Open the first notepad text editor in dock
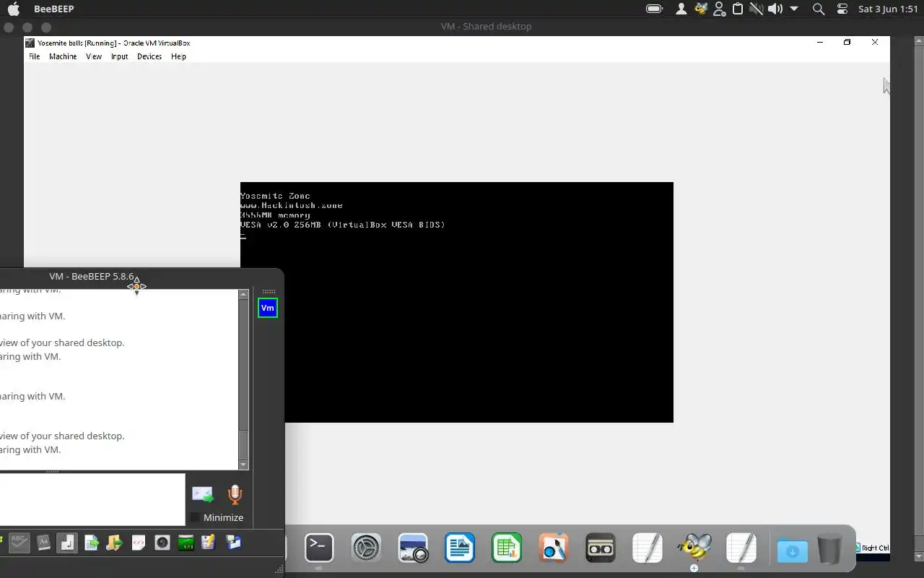924x578 pixels. [648, 548]
